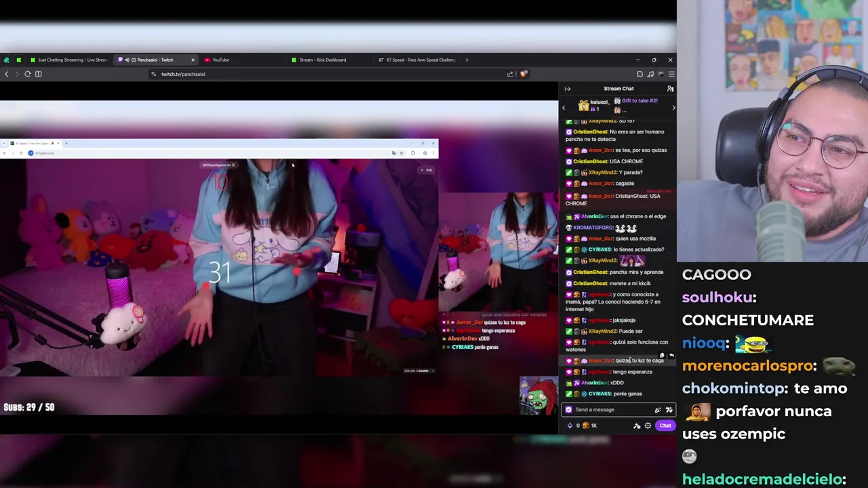Click the bits balance diamond icon
The image size is (868, 488).
click(x=570, y=426)
